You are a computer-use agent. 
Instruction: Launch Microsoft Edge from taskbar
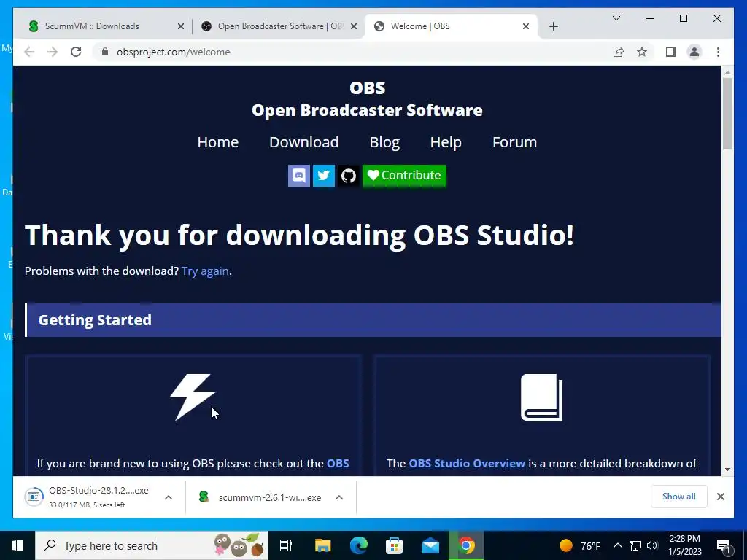point(359,545)
